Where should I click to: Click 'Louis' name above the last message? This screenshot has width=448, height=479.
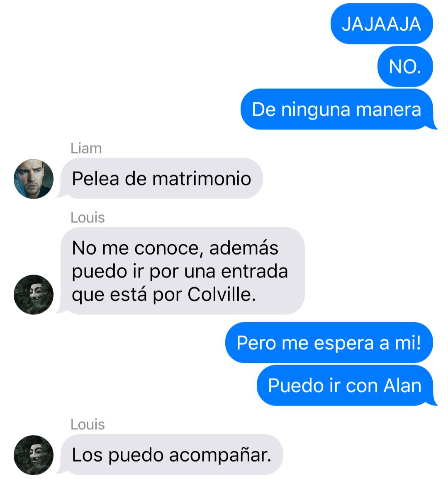[x=88, y=425]
